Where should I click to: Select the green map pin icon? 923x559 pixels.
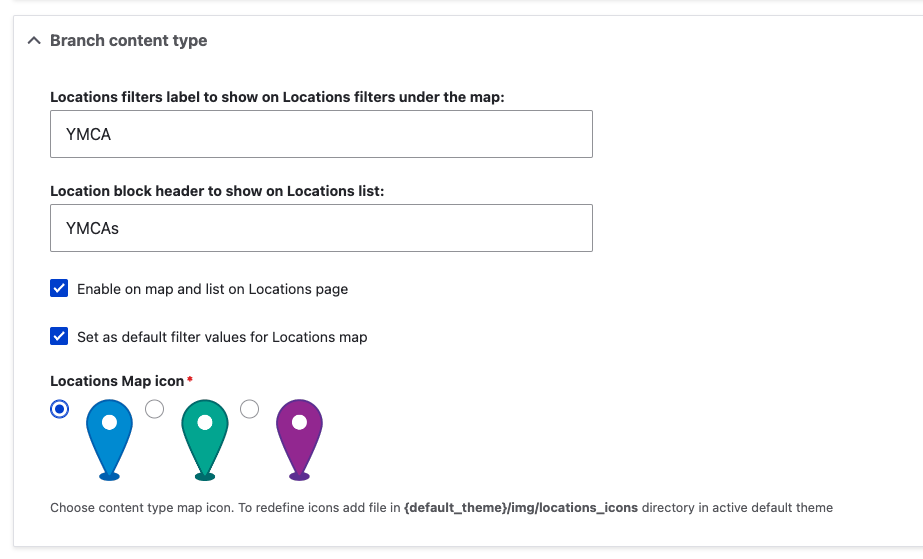(x=204, y=440)
